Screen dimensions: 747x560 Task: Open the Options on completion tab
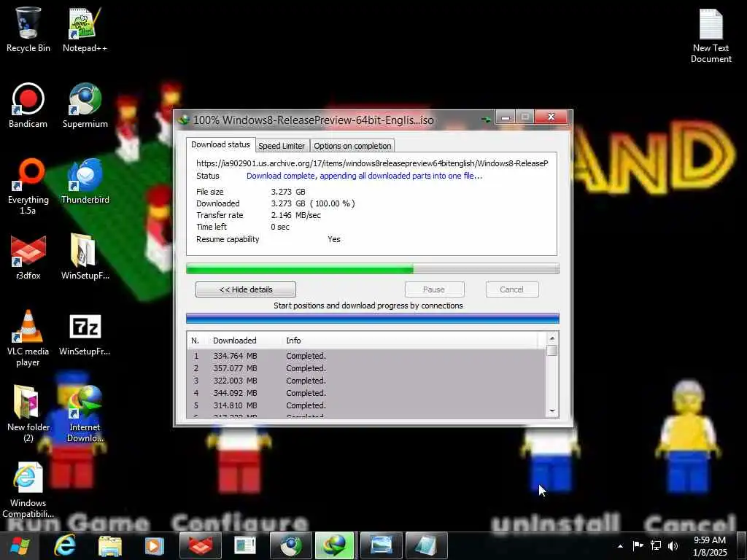click(352, 146)
